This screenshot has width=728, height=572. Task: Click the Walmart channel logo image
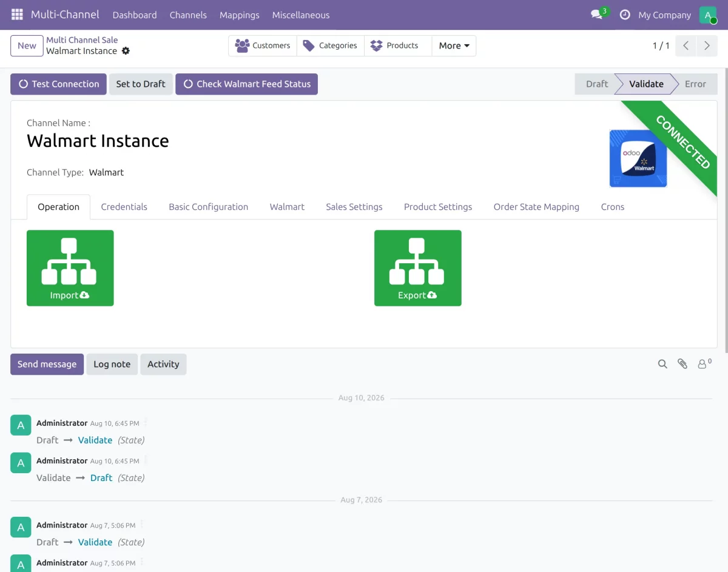click(x=638, y=158)
